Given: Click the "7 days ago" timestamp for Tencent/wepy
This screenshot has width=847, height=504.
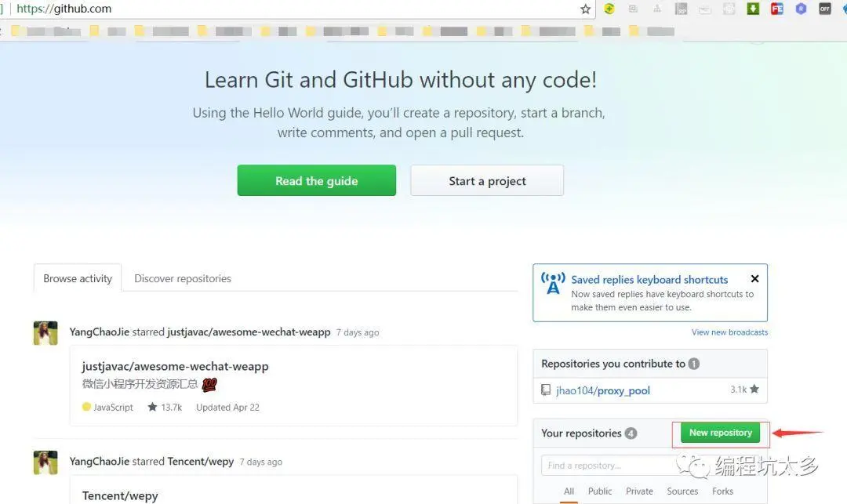Looking at the screenshot, I should point(261,462).
